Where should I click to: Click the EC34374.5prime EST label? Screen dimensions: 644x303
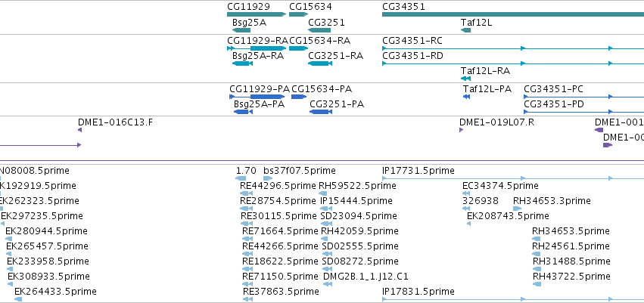pos(500,186)
